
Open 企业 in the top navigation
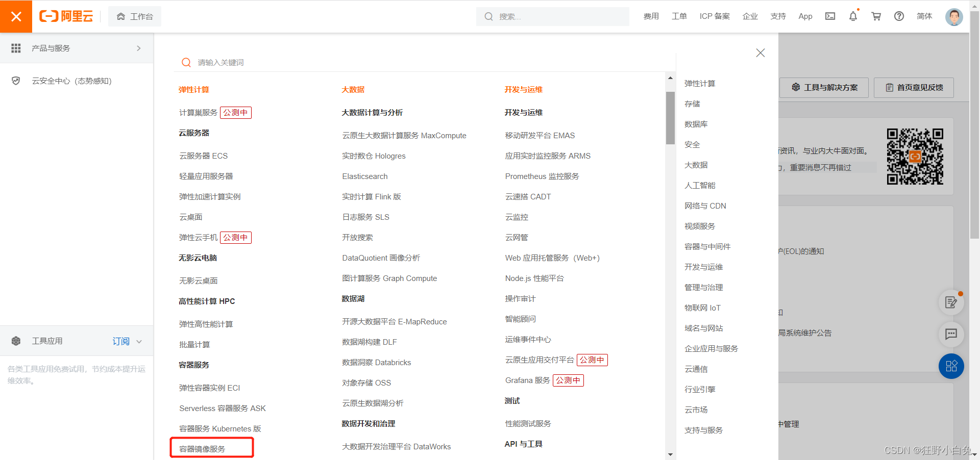750,16
